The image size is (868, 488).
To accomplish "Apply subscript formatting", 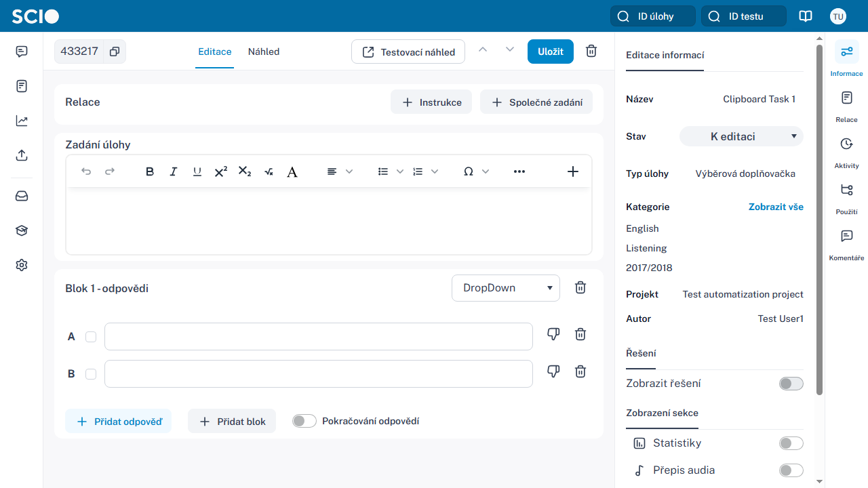I will (x=245, y=171).
